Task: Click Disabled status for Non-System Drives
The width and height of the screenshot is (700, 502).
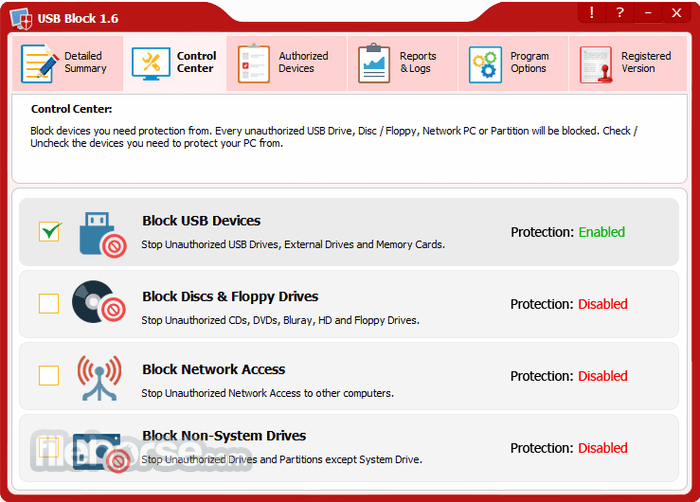Action: click(x=603, y=448)
